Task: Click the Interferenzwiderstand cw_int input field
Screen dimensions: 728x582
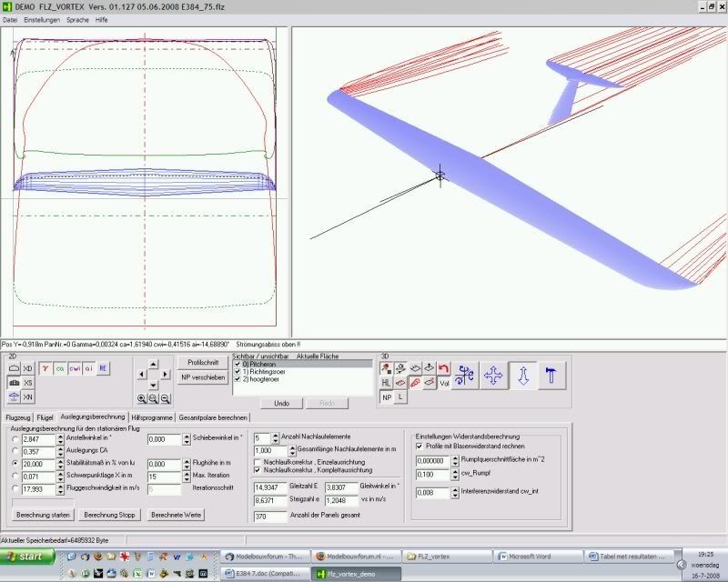Action: point(433,493)
